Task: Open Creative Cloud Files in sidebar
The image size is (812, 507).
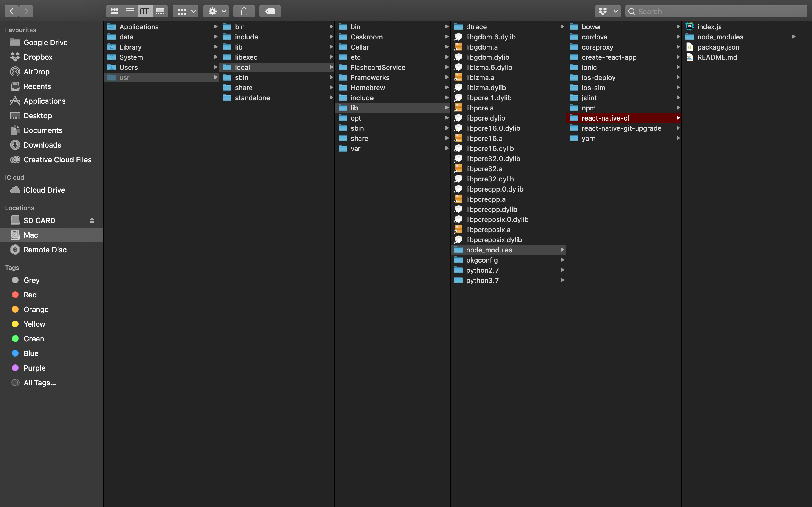Action: click(x=58, y=160)
